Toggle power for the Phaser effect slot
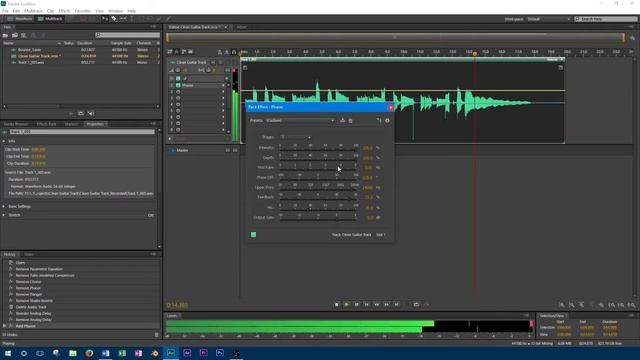The height and width of the screenshot is (360, 640). pos(178,85)
